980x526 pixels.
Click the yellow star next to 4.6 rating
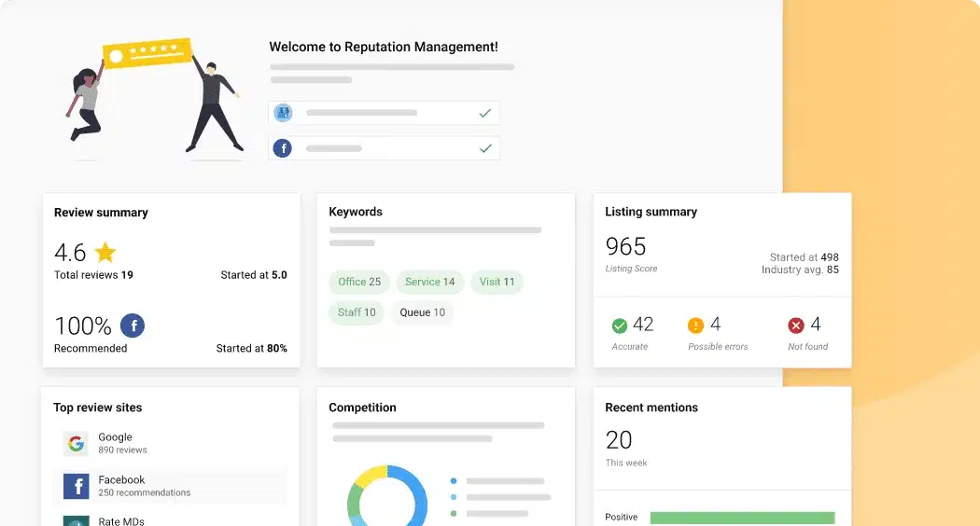click(x=105, y=253)
